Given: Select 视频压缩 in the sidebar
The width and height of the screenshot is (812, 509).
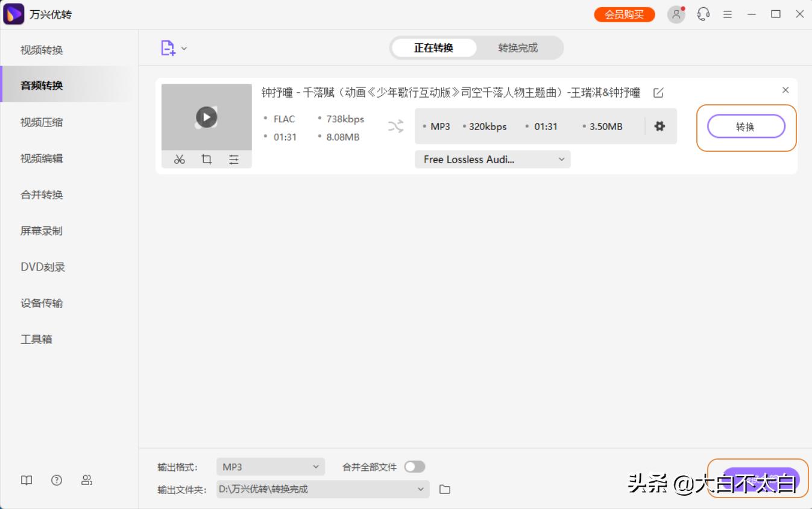Looking at the screenshot, I should coord(42,122).
